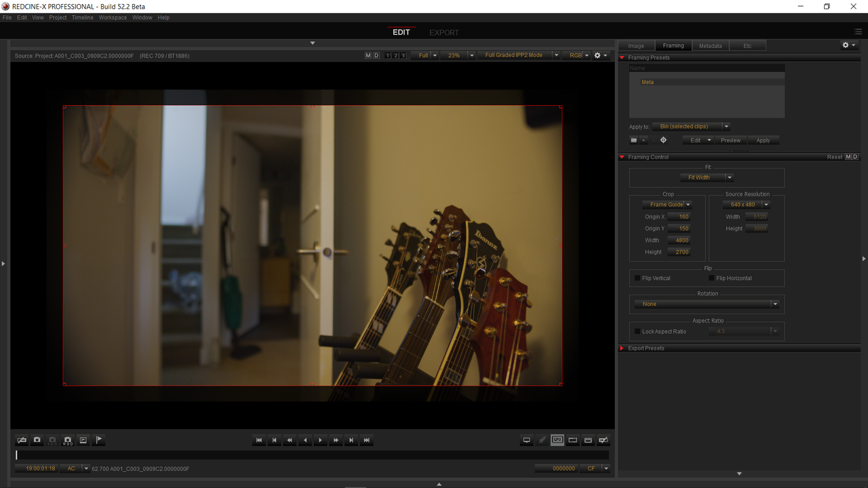868x488 pixels.
Task: Jump to the first frame of clip
Action: [x=259, y=441]
